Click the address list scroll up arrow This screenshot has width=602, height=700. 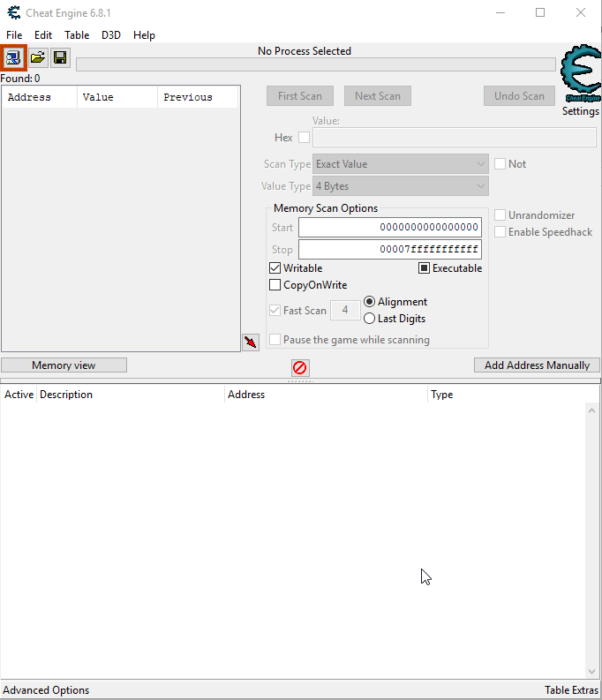tap(591, 410)
